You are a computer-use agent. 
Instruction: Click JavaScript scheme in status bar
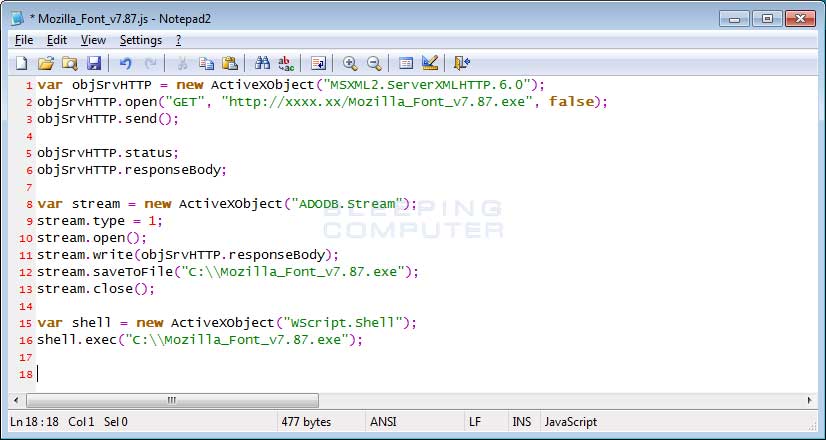pyautogui.click(x=571, y=422)
